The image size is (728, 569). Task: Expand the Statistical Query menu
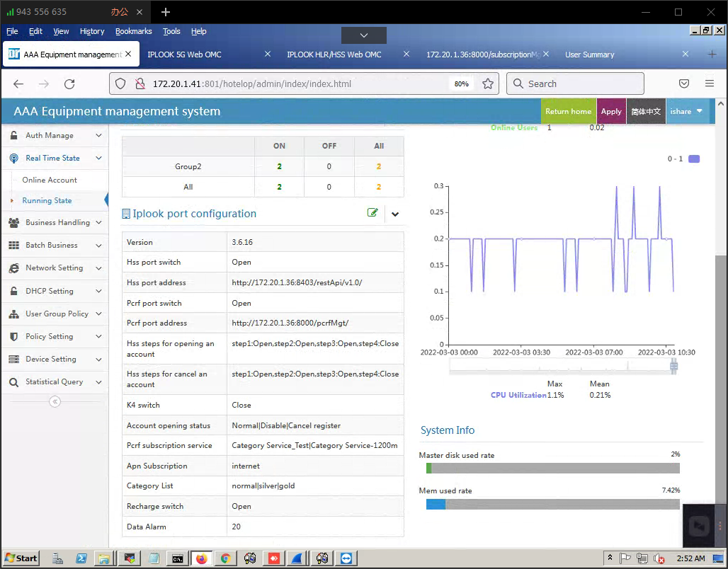click(55, 381)
